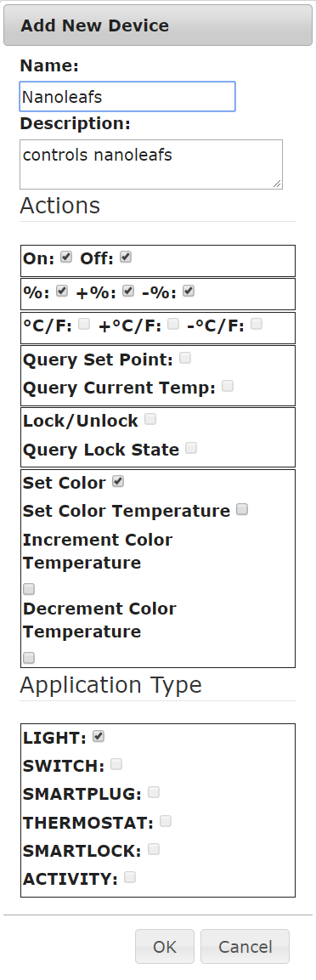Select the THERMOSTAT application type

166,821
